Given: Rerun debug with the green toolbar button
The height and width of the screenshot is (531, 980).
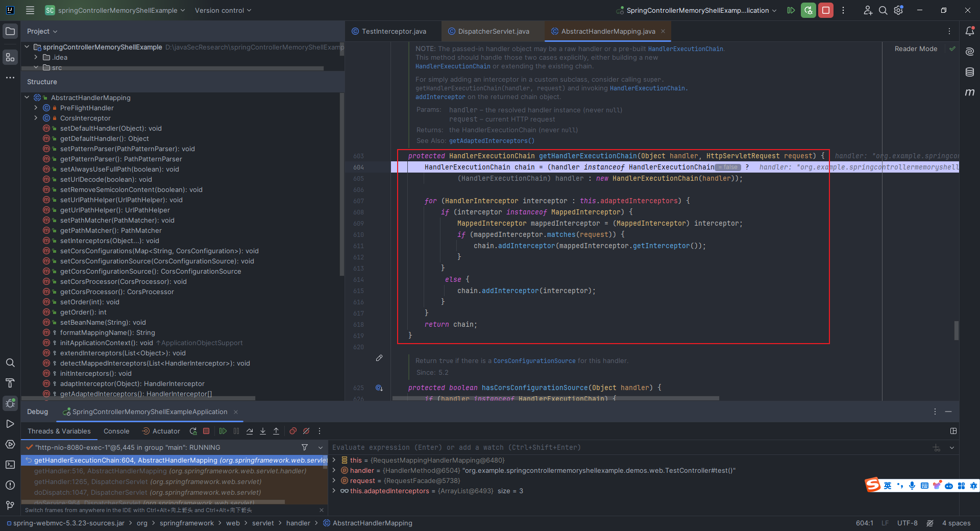Looking at the screenshot, I should [808, 10].
